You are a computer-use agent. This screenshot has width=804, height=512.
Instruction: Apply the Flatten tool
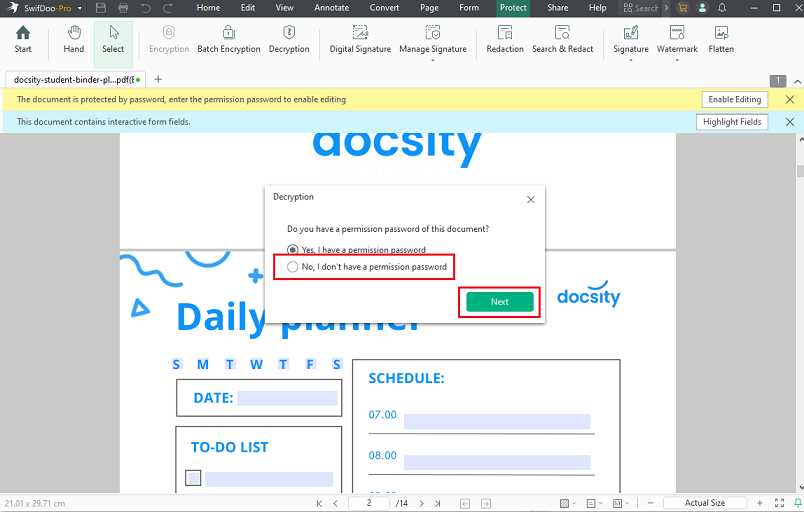721,40
